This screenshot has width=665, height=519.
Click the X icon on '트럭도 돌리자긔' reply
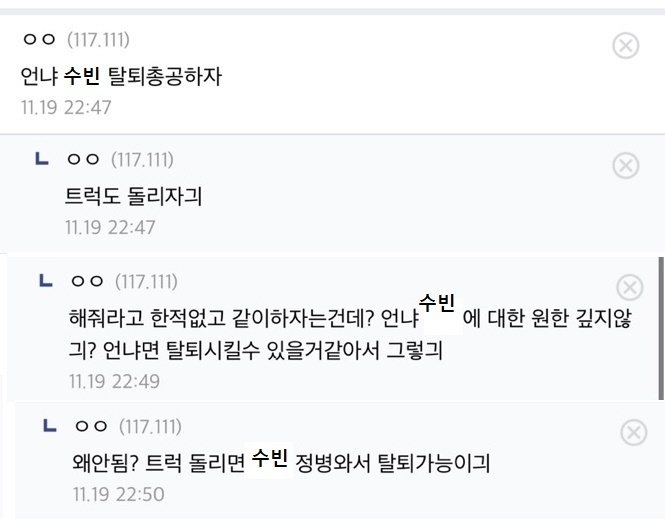pos(625,165)
